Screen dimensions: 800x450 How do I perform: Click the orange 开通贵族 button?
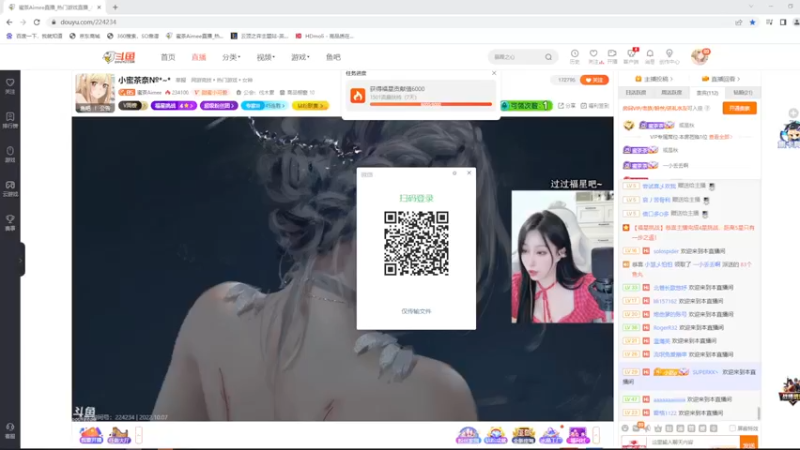tap(739, 108)
